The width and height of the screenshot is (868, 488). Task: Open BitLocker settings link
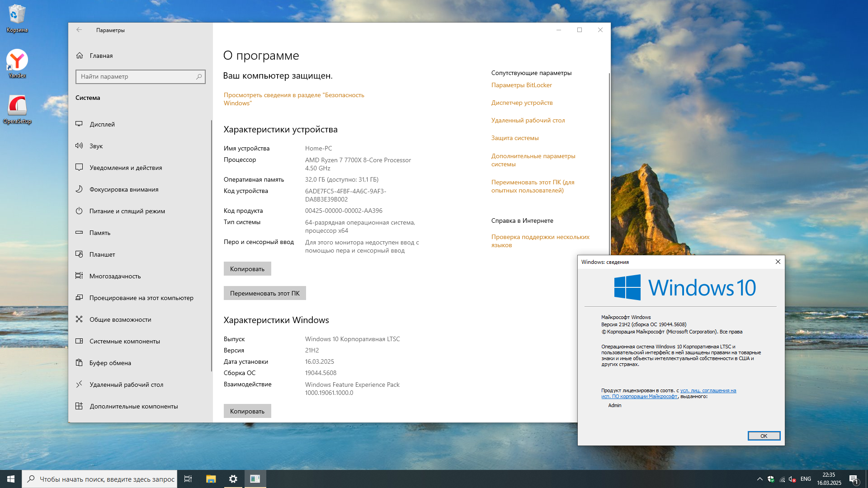(521, 85)
